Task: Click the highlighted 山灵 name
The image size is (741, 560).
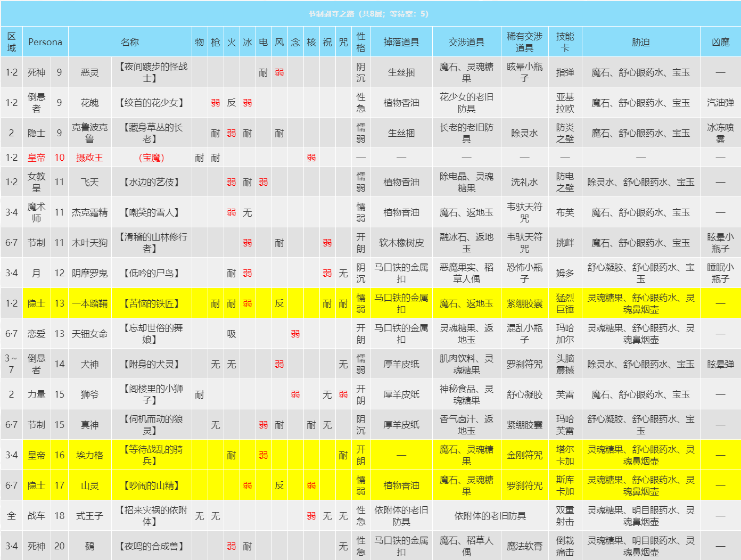Action: click(90, 485)
